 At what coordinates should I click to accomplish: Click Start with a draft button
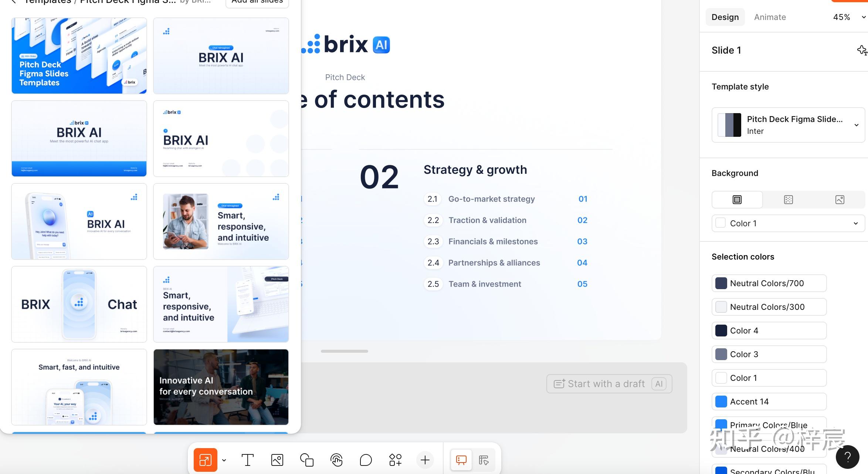[609, 384]
